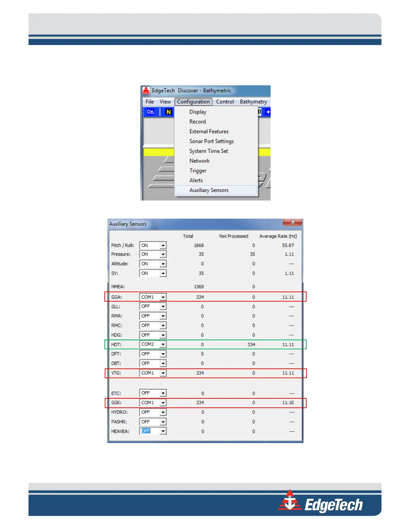
Task: Choose System Time Set
Action: pyautogui.click(x=209, y=151)
